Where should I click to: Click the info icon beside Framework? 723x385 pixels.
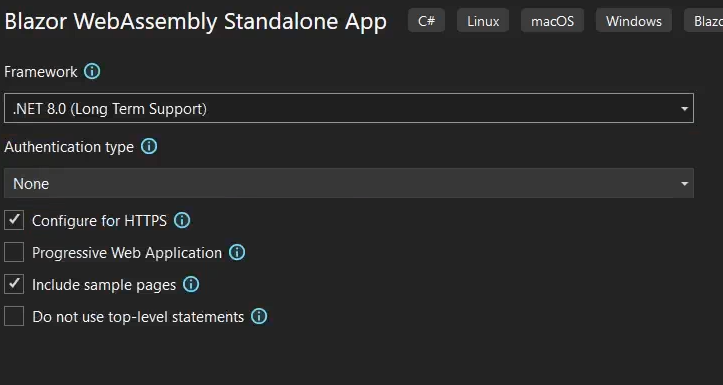point(92,71)
